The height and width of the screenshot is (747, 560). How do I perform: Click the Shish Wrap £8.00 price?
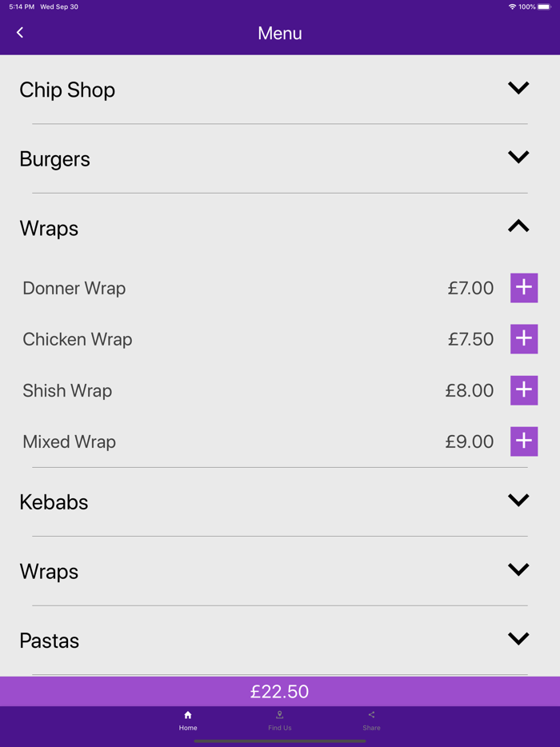(x=470, y=390)
